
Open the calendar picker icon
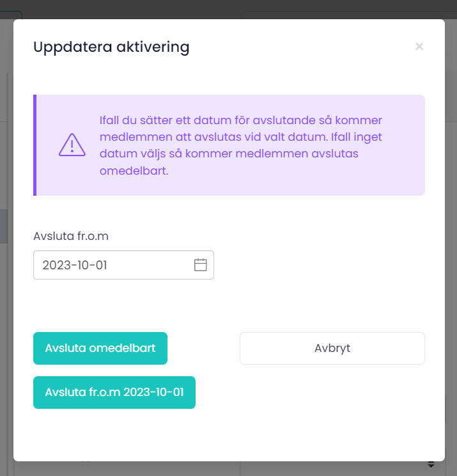[x=200, y=265]
